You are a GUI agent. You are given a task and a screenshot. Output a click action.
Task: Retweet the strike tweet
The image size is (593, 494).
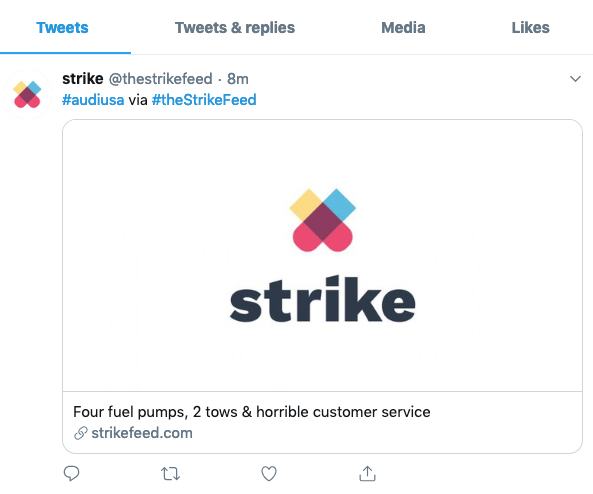tap(170, 474)
